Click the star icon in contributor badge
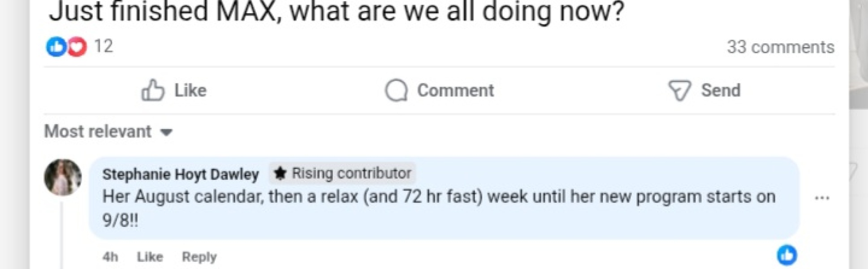The height and width of the screenshot is (269, 868). point(280,174)
